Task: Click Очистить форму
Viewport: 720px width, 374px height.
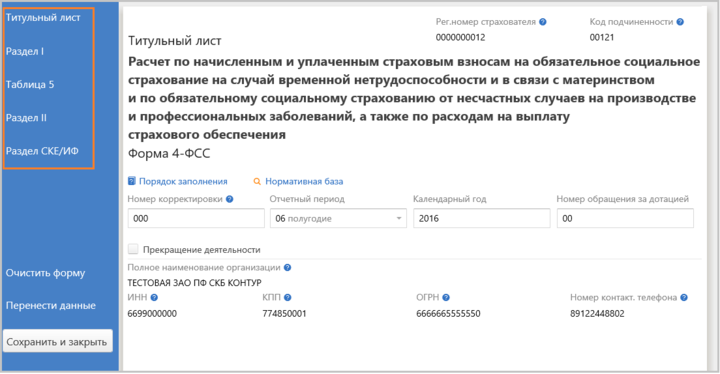Action: pyautogui.click(x=45, y=273)
